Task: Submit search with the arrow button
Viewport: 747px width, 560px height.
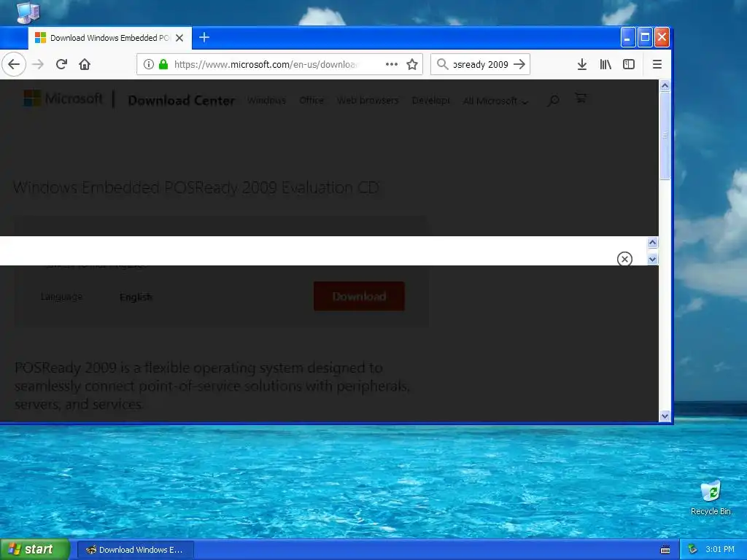Action: pos(519,64)
